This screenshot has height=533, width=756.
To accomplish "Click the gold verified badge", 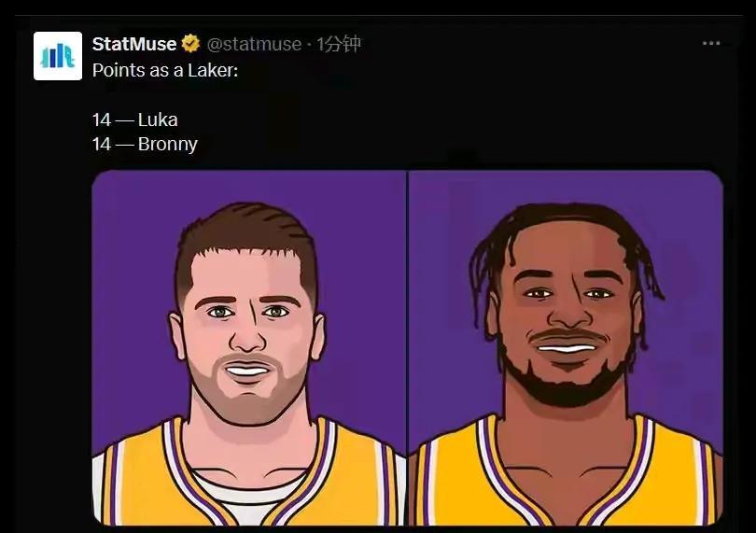I will pyautogui.click(x=190, y=44).
